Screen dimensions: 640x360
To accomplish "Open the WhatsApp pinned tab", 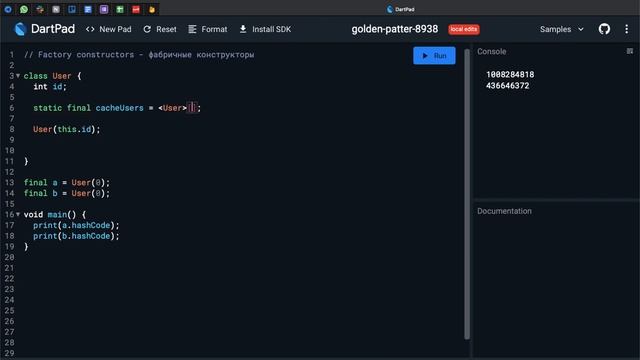I will (x=24, y=9).
